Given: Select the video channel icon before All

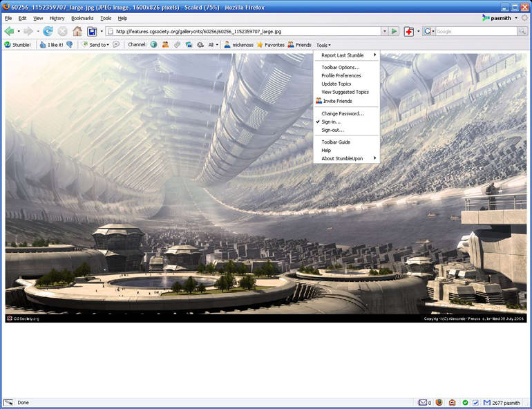Looking at the screenshot, I should coord(200,44).
